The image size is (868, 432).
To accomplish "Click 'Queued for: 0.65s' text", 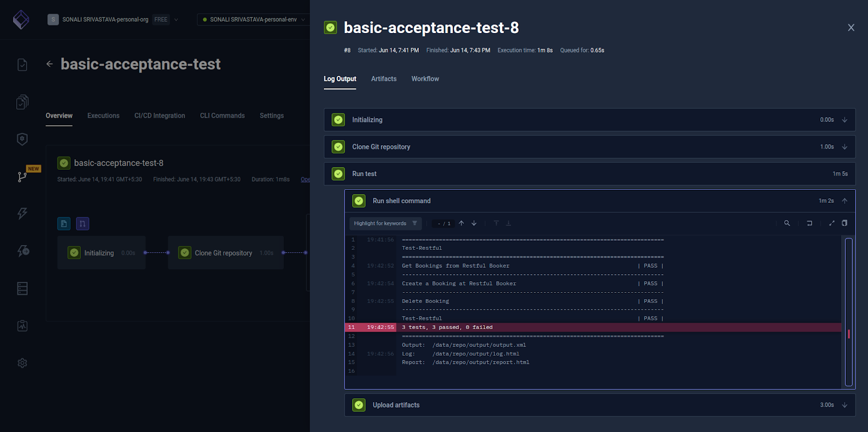I will [582, 50].
